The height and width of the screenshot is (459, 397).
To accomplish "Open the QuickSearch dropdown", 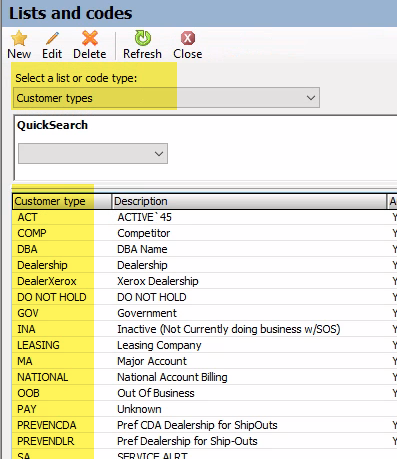I will pos(93,154).
